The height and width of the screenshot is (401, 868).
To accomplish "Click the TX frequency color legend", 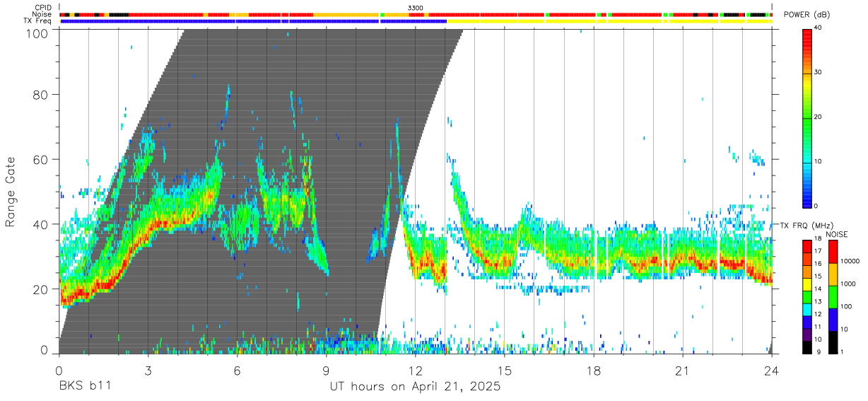I will tap(807, 297).
